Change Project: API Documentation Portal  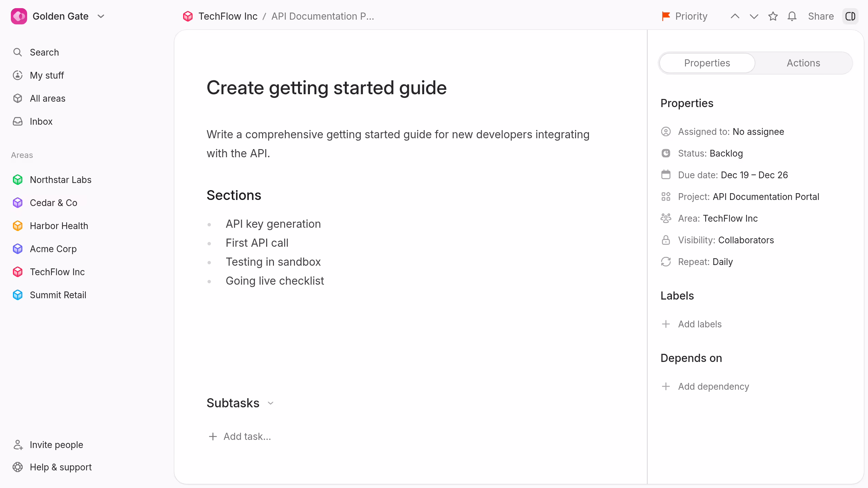[740, 197]
